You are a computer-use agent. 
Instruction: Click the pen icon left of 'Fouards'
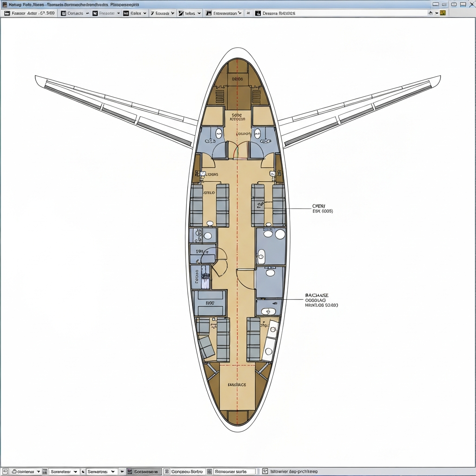click(x=152, y=13)
